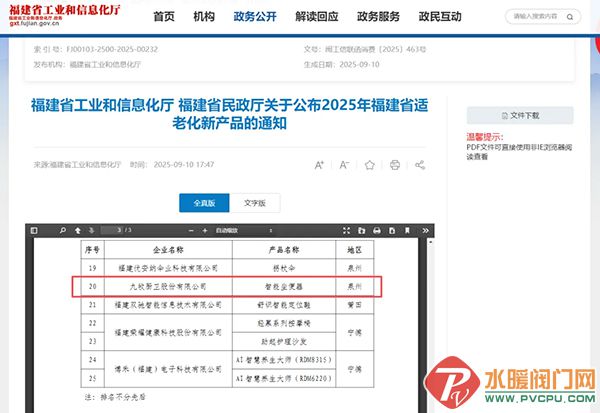Open the 政务服务 navigation item

tap(378, 16)
